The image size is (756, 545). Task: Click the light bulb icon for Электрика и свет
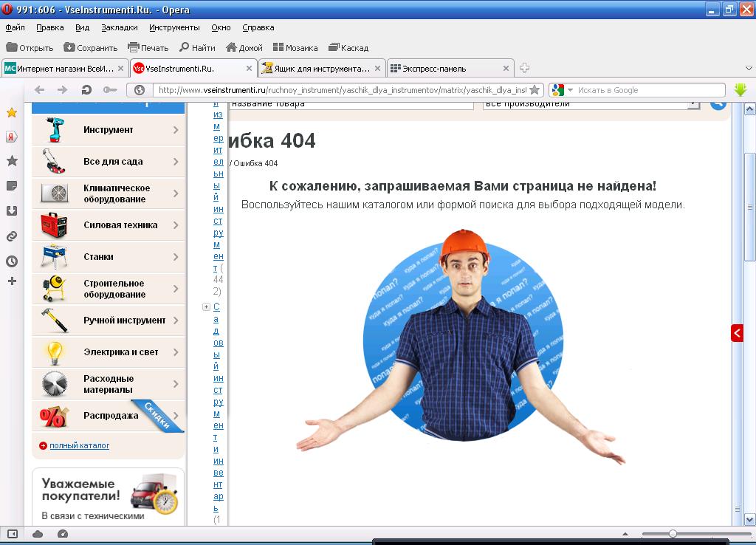(55, 353)
